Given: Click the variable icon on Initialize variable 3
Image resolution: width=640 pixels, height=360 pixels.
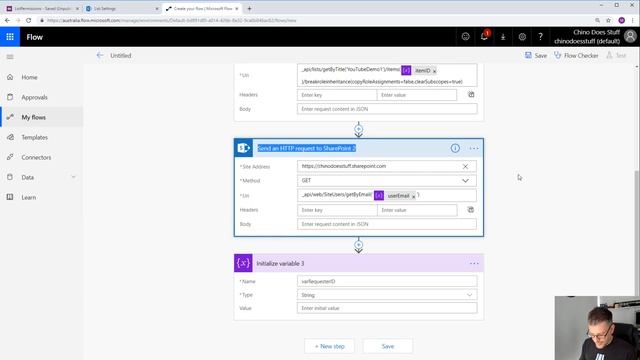Looking at the screenshot, I should click(243, 263).
